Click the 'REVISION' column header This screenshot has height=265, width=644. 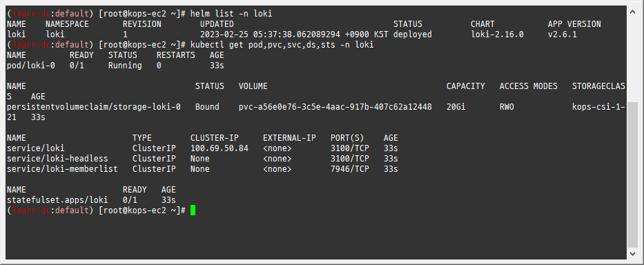coord(142,24)
